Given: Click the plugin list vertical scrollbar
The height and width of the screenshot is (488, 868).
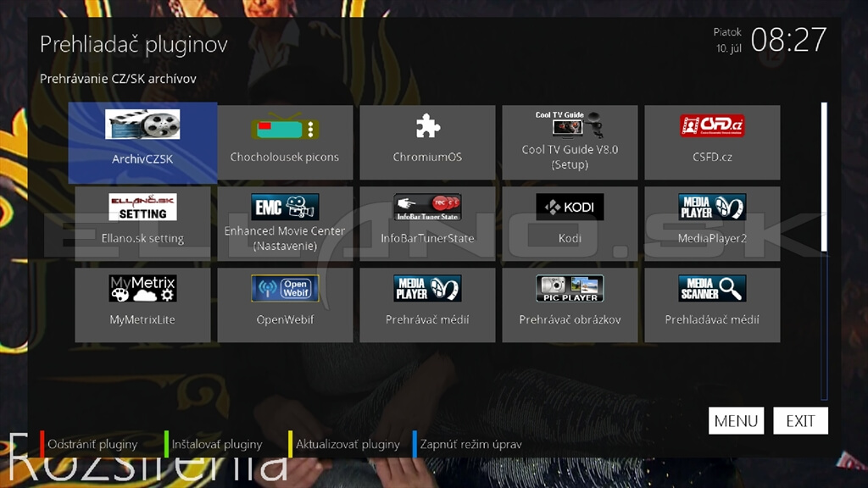Looking at the screenshot, I should (x=824, y=251).
